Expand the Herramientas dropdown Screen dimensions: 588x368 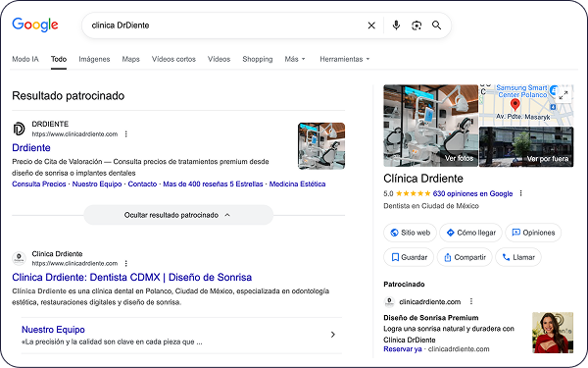[x=345, y=59]
